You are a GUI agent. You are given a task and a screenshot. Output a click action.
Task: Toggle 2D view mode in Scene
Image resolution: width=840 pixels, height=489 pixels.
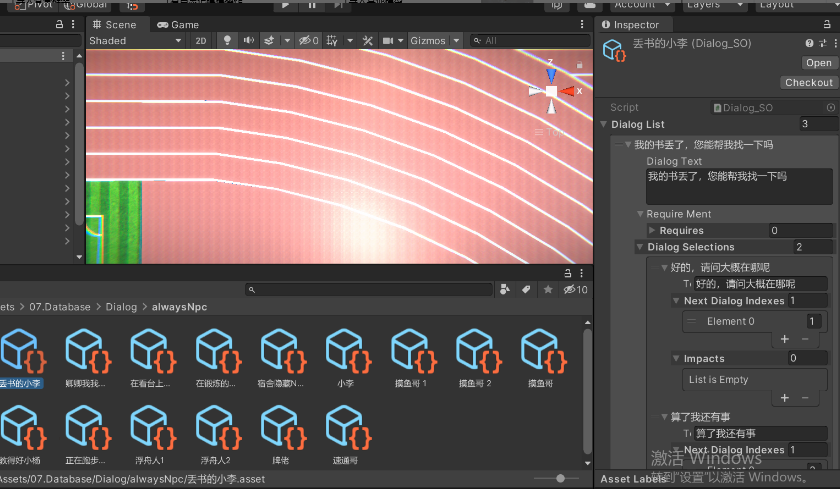tap(201, 41)
